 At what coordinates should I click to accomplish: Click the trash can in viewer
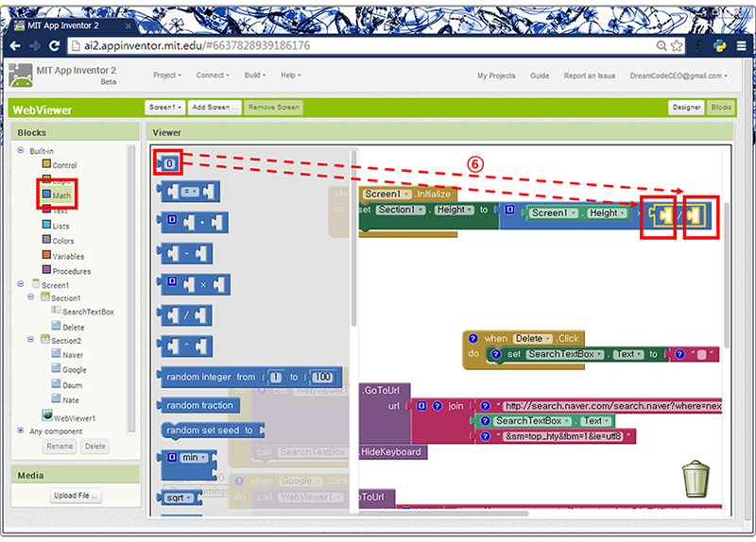(696, 479)
